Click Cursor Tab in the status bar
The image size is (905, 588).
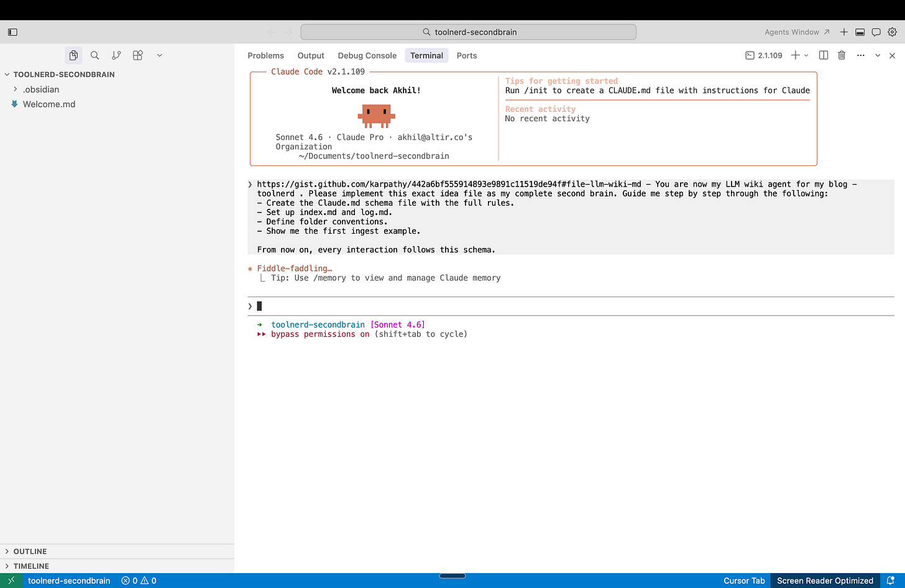tap(743, 581)
